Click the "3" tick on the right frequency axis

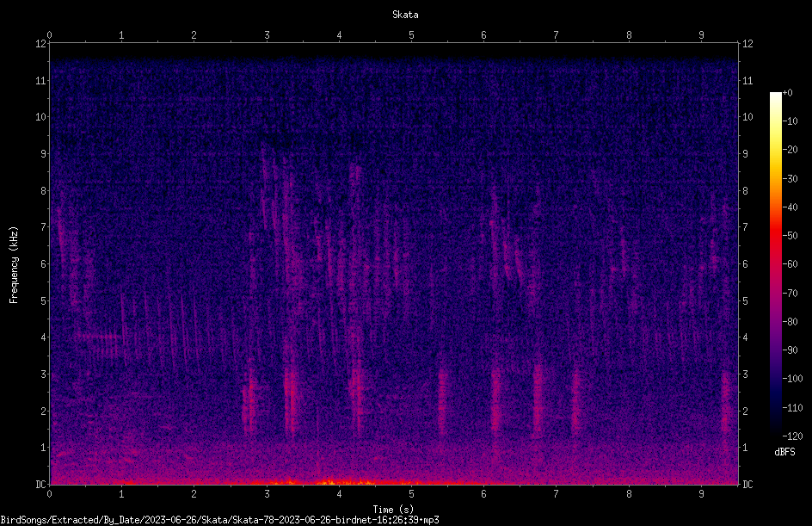[745, 374]
